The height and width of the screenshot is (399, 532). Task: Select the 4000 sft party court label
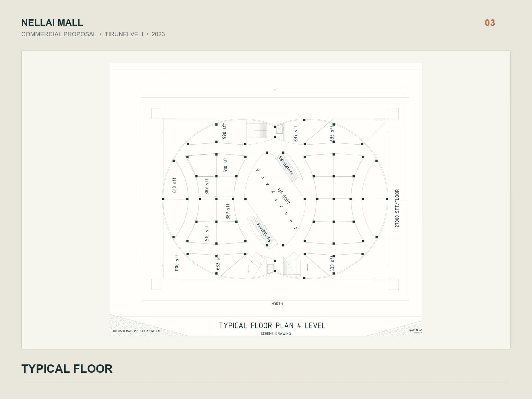[284, 196]
